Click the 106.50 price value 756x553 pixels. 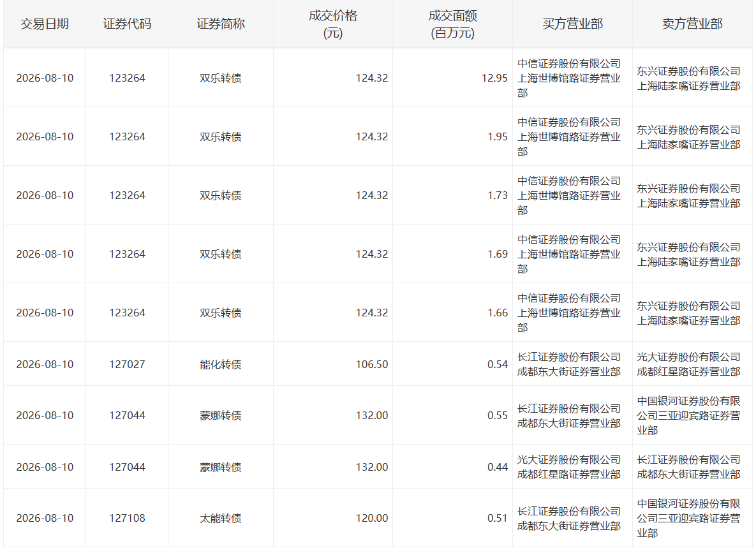[x=372, y=364]
